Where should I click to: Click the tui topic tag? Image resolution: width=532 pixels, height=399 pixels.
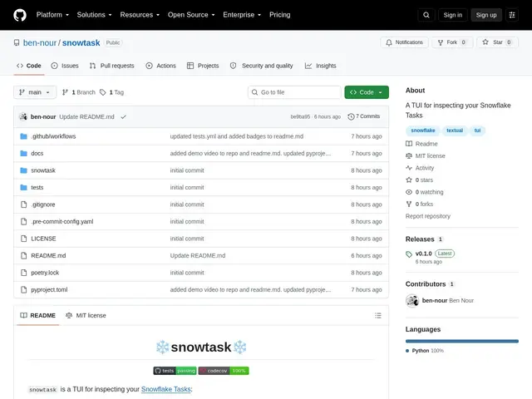click(x=477, y=131)
